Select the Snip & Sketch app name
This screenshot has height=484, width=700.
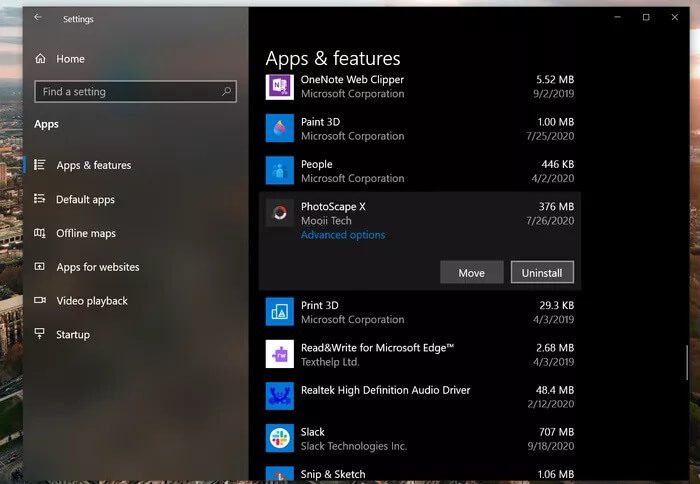333,474
